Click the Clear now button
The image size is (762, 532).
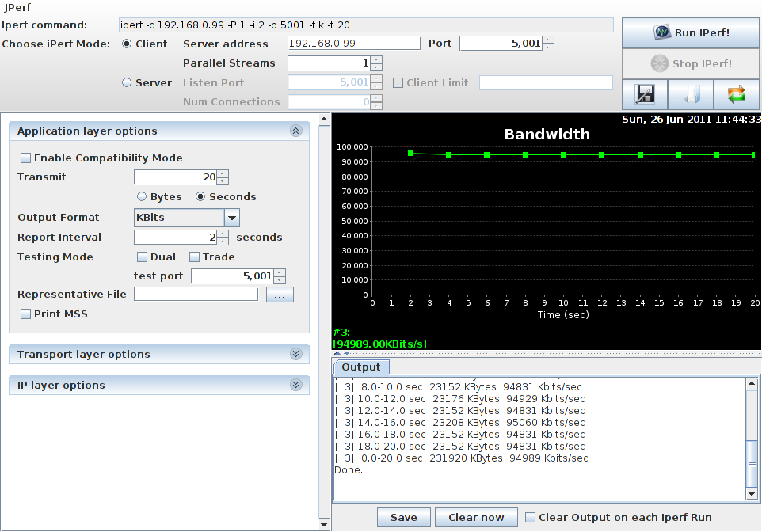coord(476,516)
